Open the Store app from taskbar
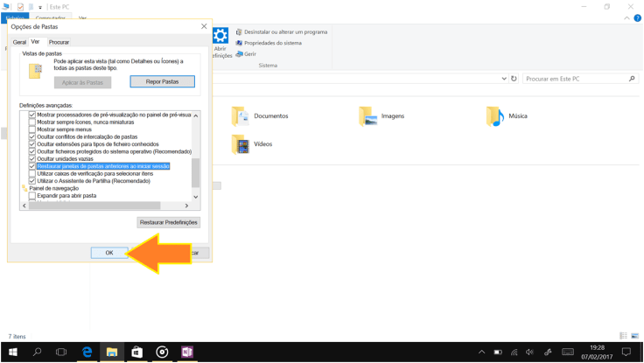This screenshot has height=363, width=644. click(x=136, y=352)
